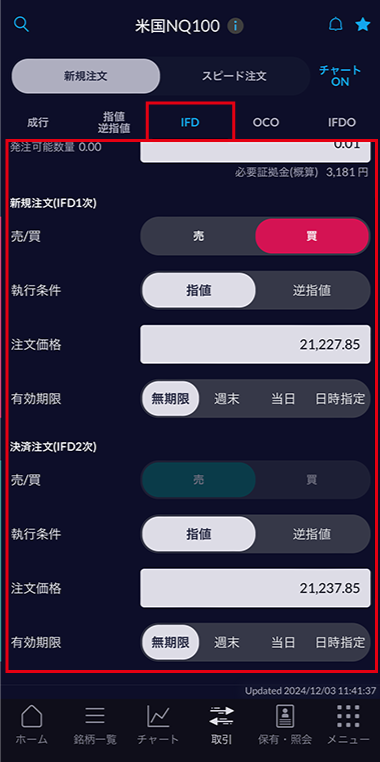Open the alert bell icon
Screen dimensions: 380x762
[x=335, y=24]
